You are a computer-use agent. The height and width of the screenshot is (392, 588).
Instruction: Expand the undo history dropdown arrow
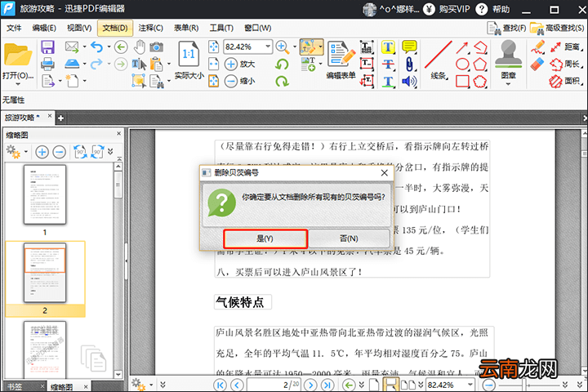click(x=109, y=47)
